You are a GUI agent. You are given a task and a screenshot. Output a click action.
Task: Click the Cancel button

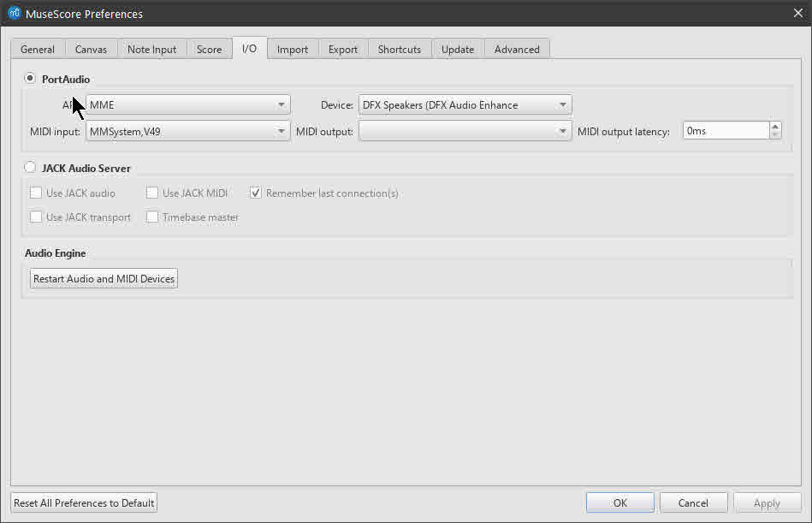693,502
